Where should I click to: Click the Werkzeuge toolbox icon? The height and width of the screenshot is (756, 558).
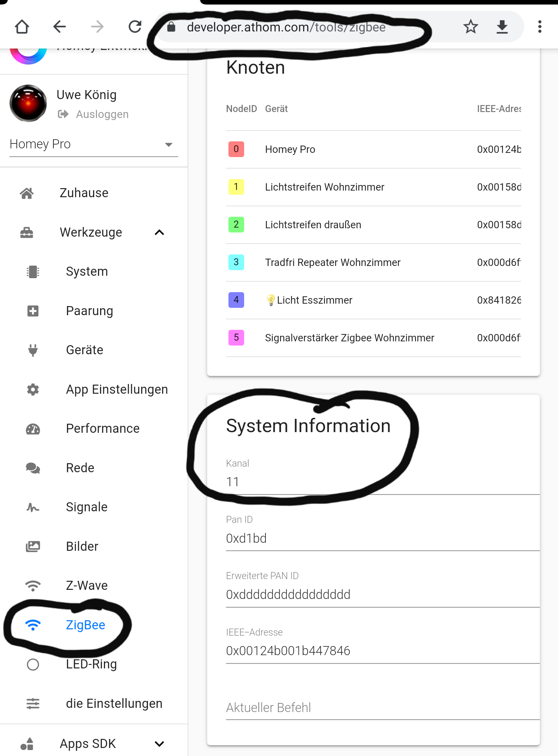click(27, 232)
